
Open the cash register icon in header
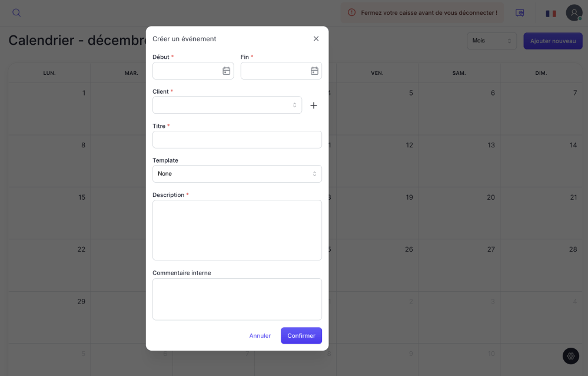point(520,13)
